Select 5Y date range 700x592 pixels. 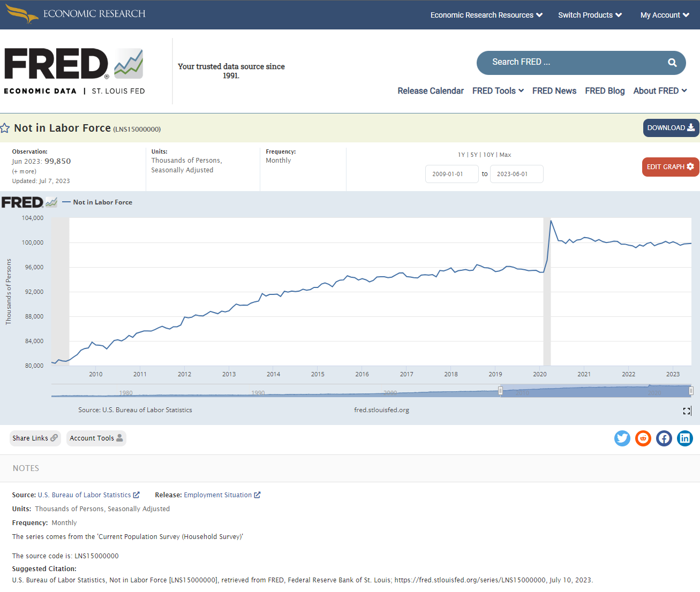474,155
